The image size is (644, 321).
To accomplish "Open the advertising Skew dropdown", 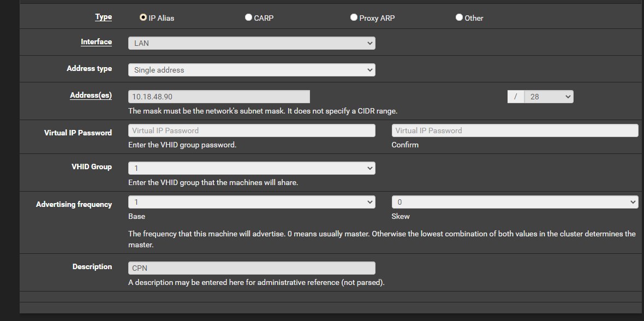I will click(x=515, y=202).
